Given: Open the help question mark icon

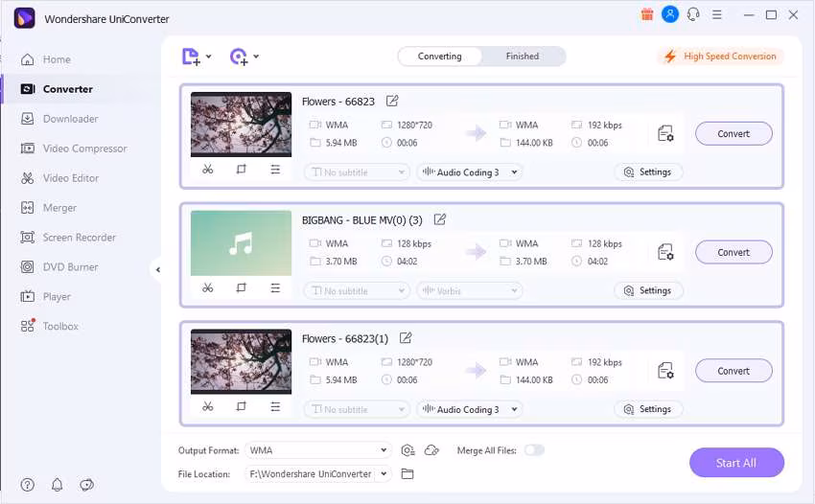Looking at the screenshot, I should point(28,485).
